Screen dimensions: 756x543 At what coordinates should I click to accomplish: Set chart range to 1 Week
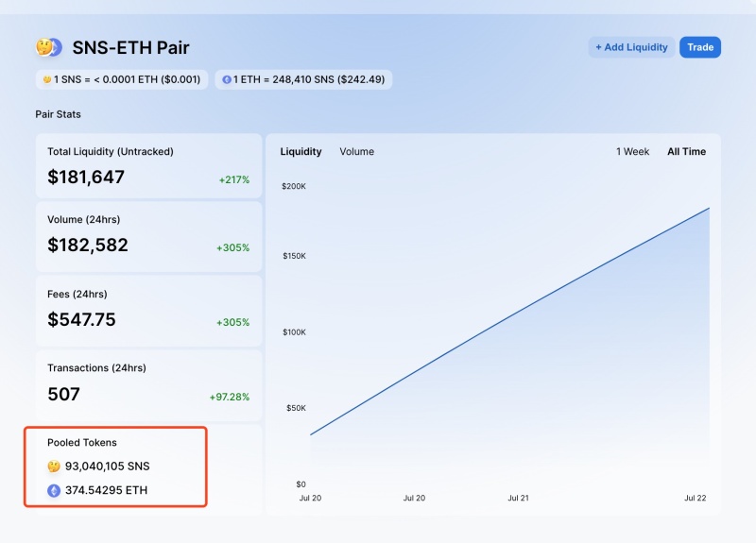(x=632, y=152)
